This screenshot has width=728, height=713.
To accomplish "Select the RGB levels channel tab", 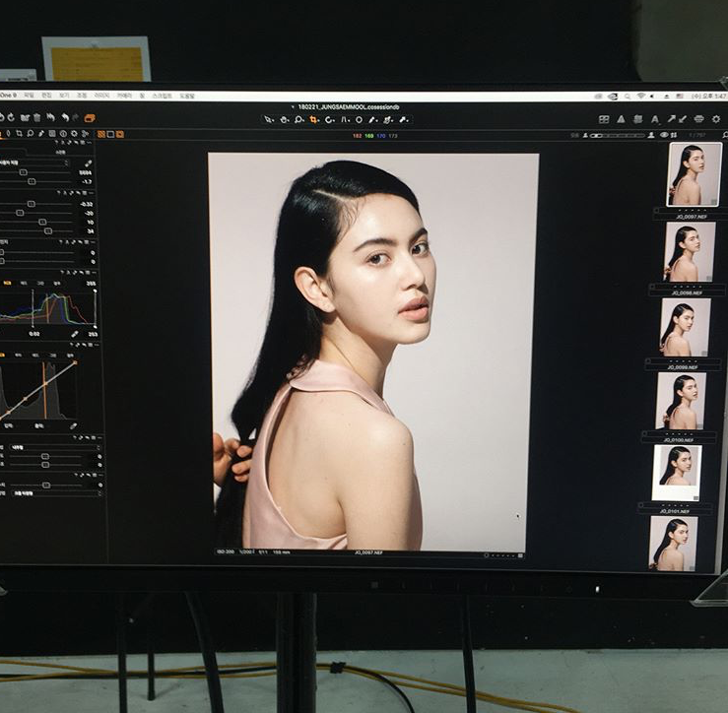I will (x=8, y=283).
